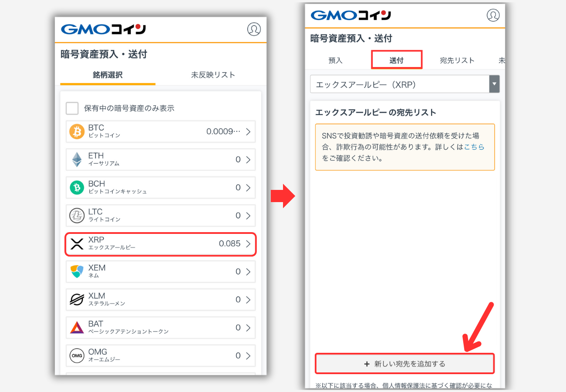
Task: Open the XRP row chevron
Action: pyautogui.click(x=248, y=243)
